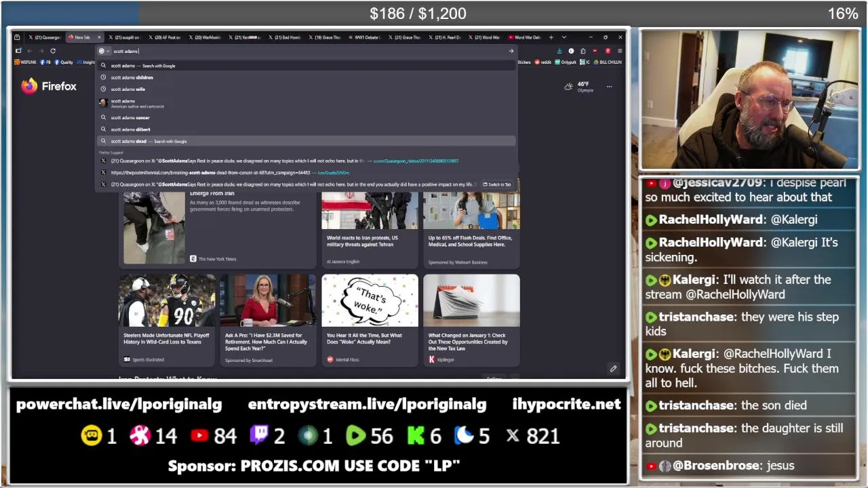Open the search engine selector in the address bar

103,51
